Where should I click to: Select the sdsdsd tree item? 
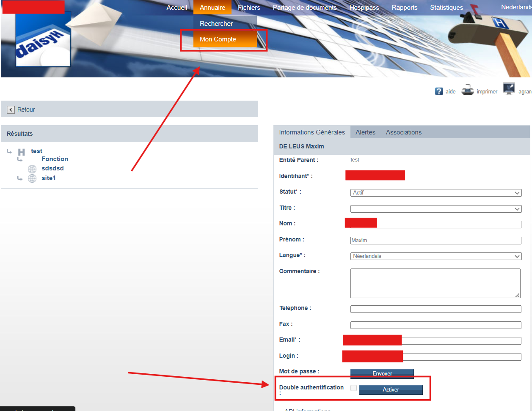[x=52, y=168]
